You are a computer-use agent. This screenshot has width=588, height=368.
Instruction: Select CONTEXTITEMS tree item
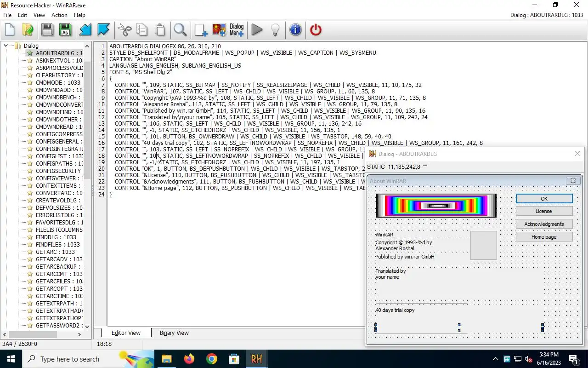pos(59,186)
